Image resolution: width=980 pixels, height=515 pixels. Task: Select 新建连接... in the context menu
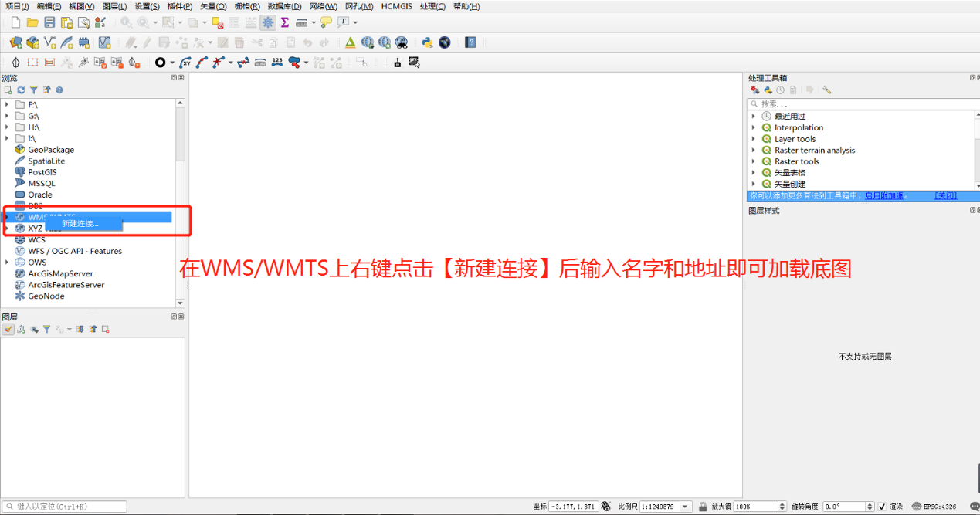pyautogui.click(x=81, y=224)
